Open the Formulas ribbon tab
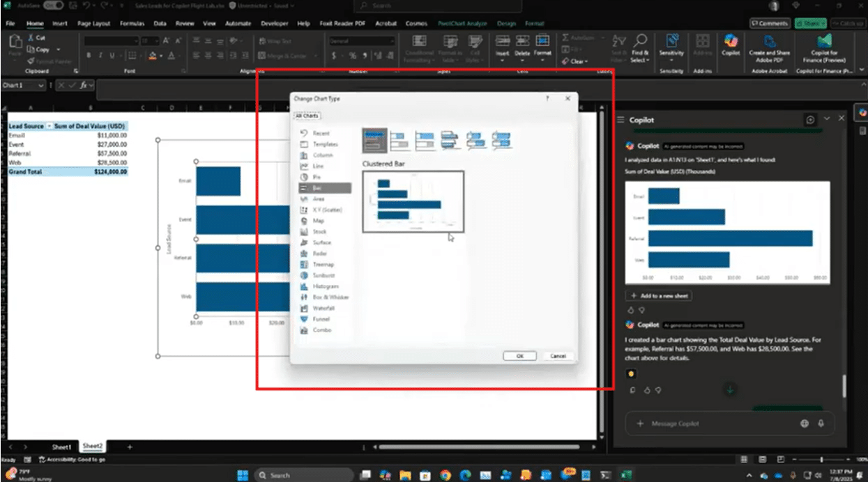 [132, 23]
